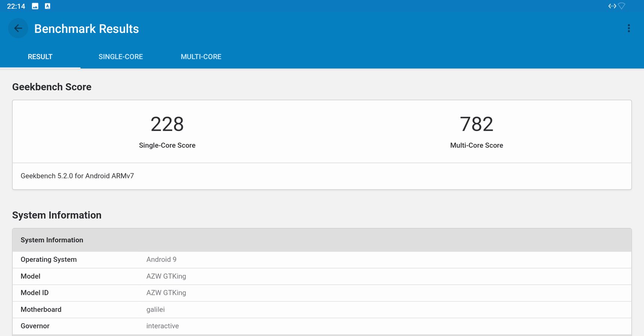The height and width of the screenshot is (336, 644).
Task: Tap the image notification icon in status bar
Action: (x=35, y=6)
